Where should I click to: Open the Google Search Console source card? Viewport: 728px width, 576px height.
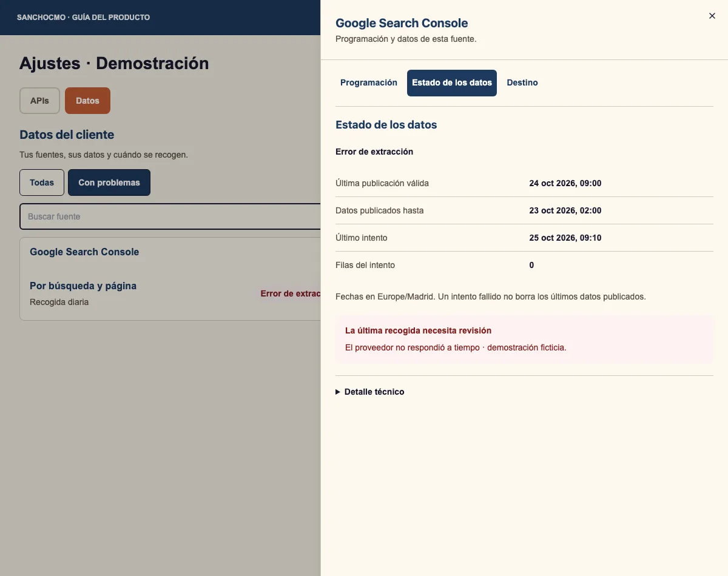[x=84, y=252]
